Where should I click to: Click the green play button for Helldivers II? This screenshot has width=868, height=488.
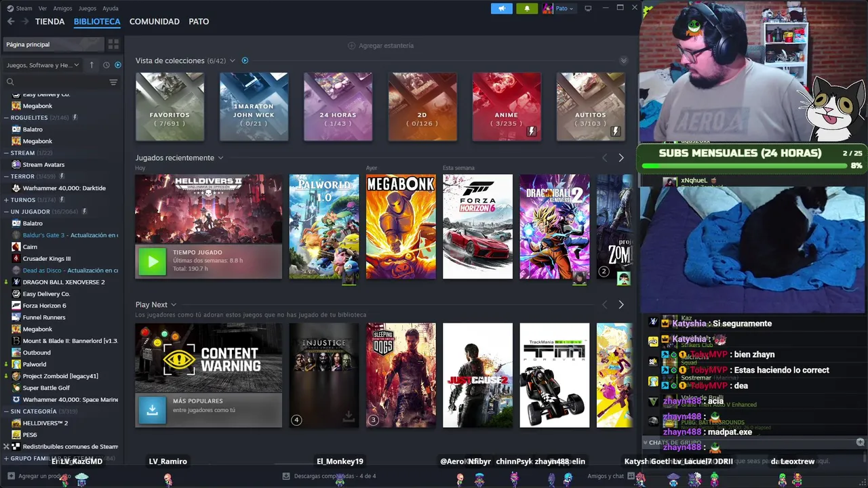click(x=152, y=261)
